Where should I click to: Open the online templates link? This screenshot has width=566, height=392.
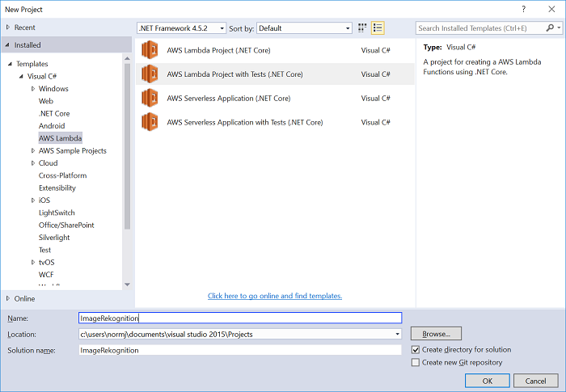[x=275, y=296]
